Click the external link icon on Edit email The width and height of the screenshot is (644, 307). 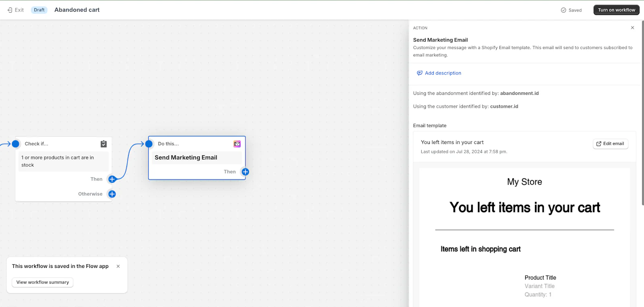coord(599,144)
